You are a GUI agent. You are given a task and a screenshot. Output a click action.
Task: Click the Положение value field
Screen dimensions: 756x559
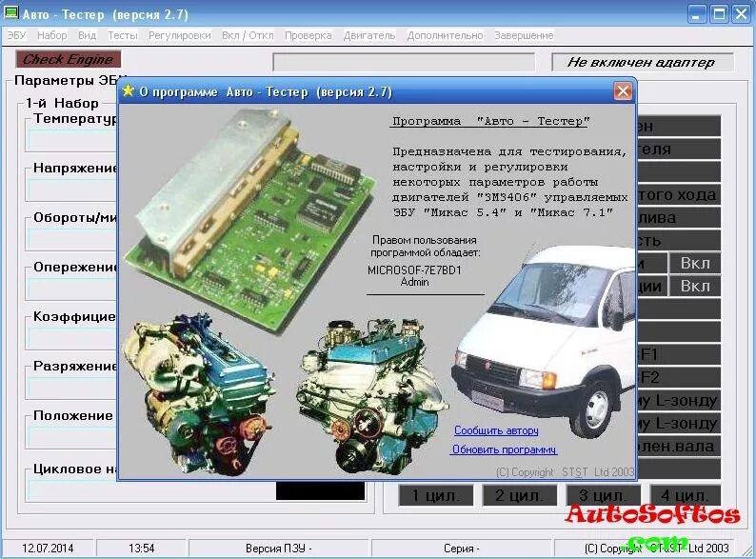coord(72,437)
